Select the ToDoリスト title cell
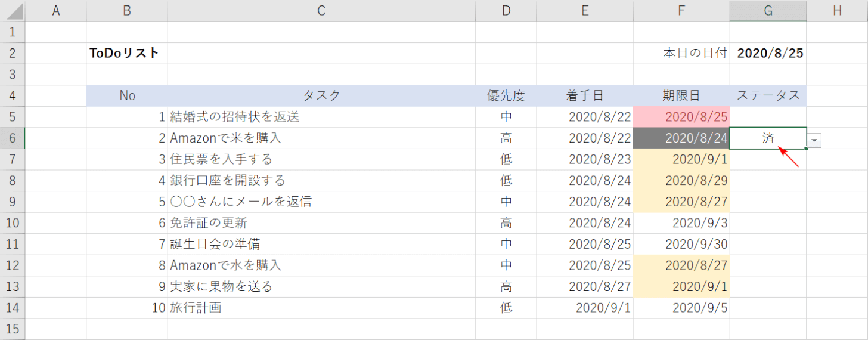 (127, 53)
